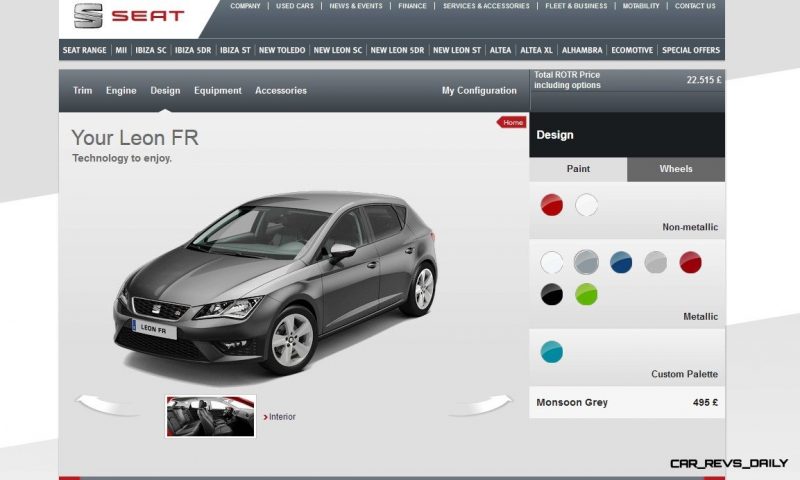Open Special Offers

tap(691, 50)
